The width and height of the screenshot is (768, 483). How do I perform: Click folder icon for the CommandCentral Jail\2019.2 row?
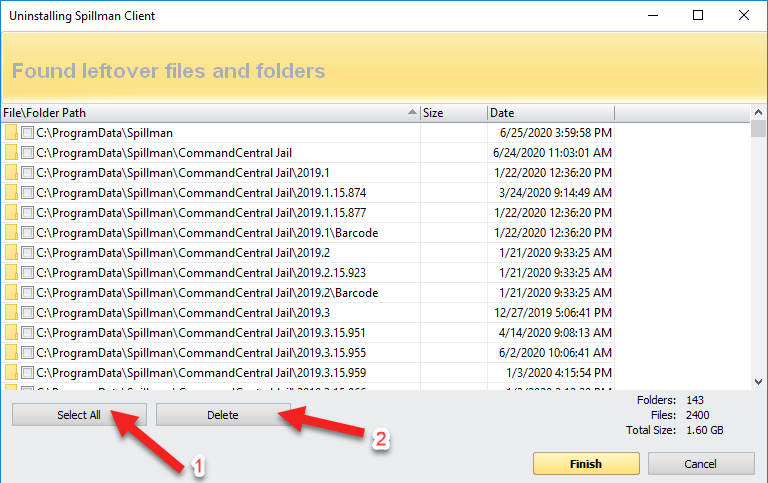pos(11,253)
